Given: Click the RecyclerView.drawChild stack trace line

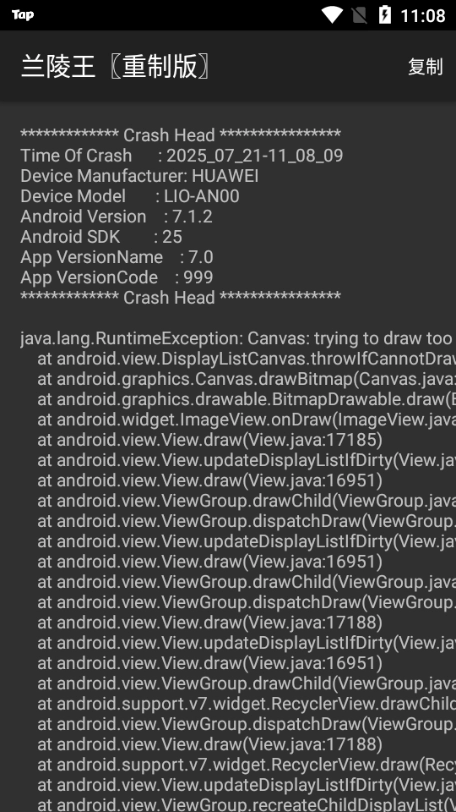Looking at the screenshot, I should coord(246,704).
